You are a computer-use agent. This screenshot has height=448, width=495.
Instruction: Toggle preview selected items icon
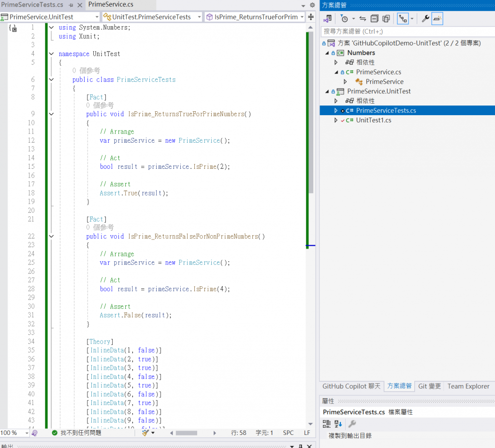(x=437, y=19)
